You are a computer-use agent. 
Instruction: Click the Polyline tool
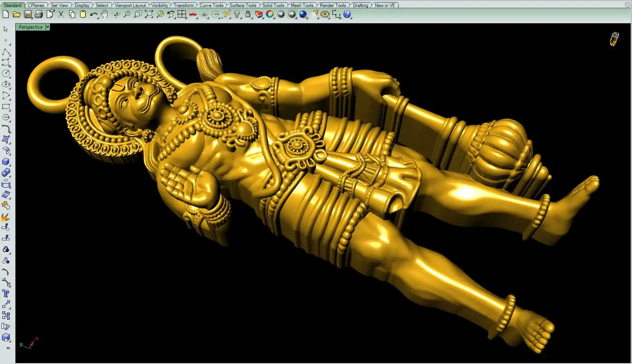point(6,52)
